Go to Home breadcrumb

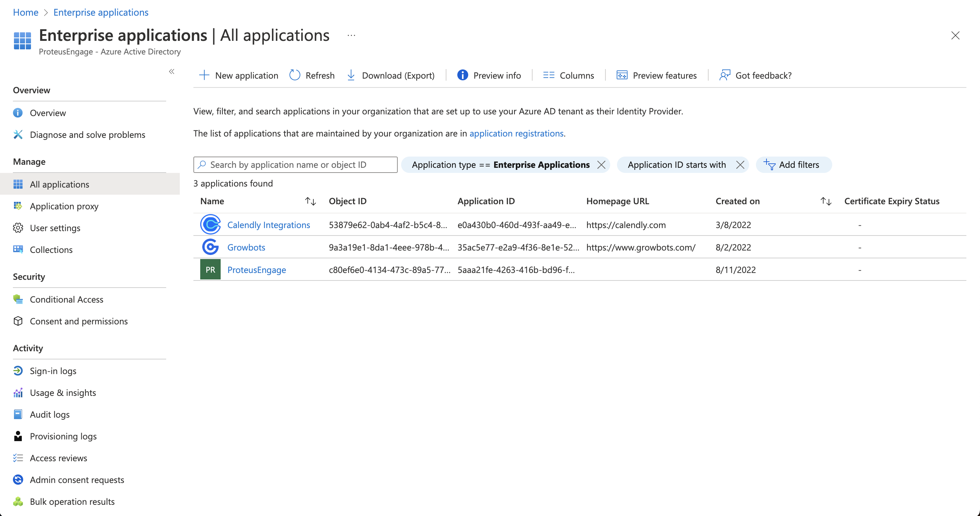[x=26, y=12]
